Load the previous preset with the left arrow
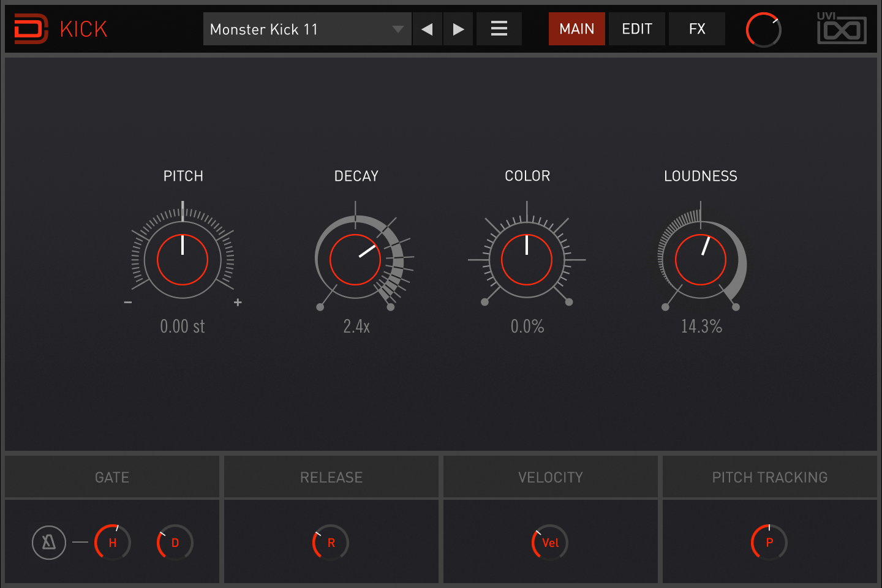This screenshot has height=588, width=882. (427, 28)
